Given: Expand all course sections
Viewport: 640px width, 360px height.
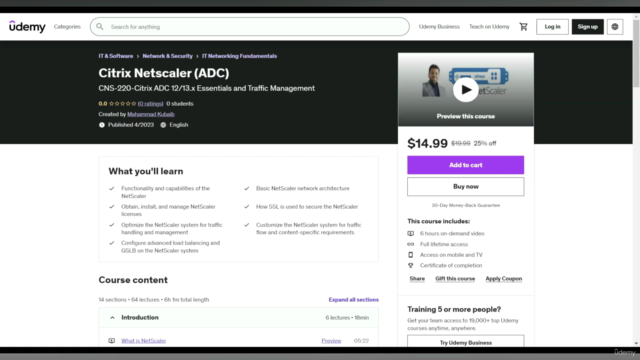Looking at the screenshot, I should (x=353, y=300).
